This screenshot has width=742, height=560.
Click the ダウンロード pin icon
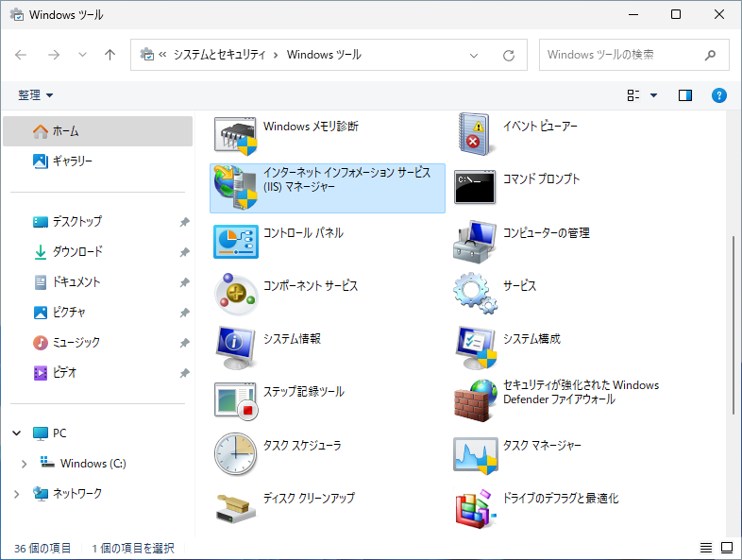coord(184,252)
